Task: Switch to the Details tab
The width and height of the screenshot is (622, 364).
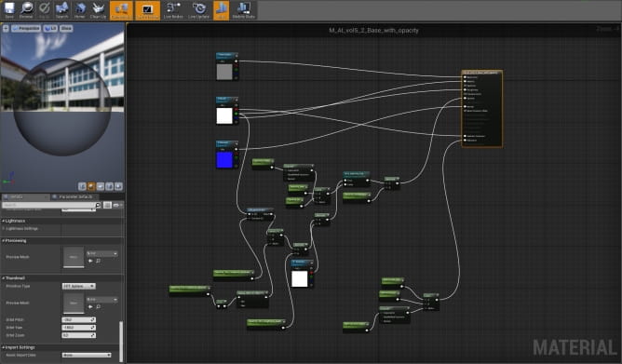Action: (24, 196)
